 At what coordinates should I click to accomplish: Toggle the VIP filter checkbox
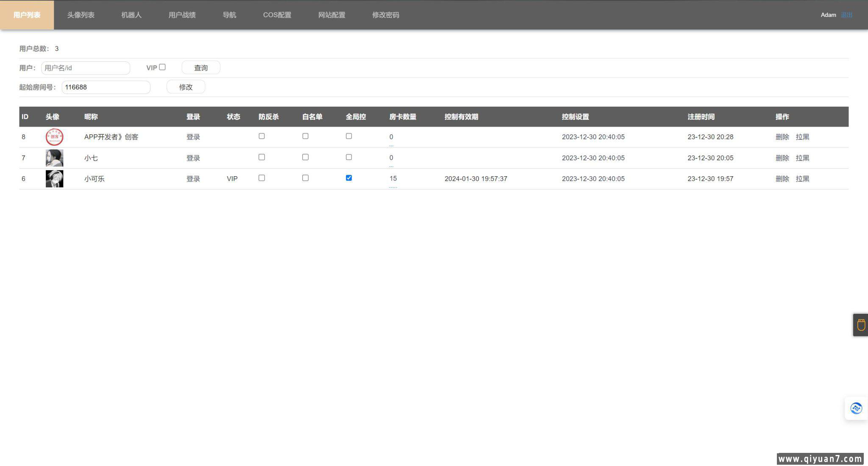pos(162,67)
